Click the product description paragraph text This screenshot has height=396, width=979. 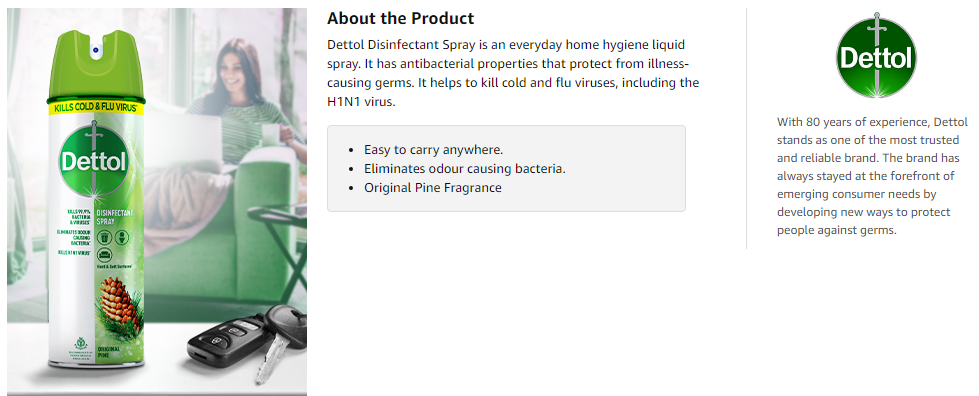point(513,73)
